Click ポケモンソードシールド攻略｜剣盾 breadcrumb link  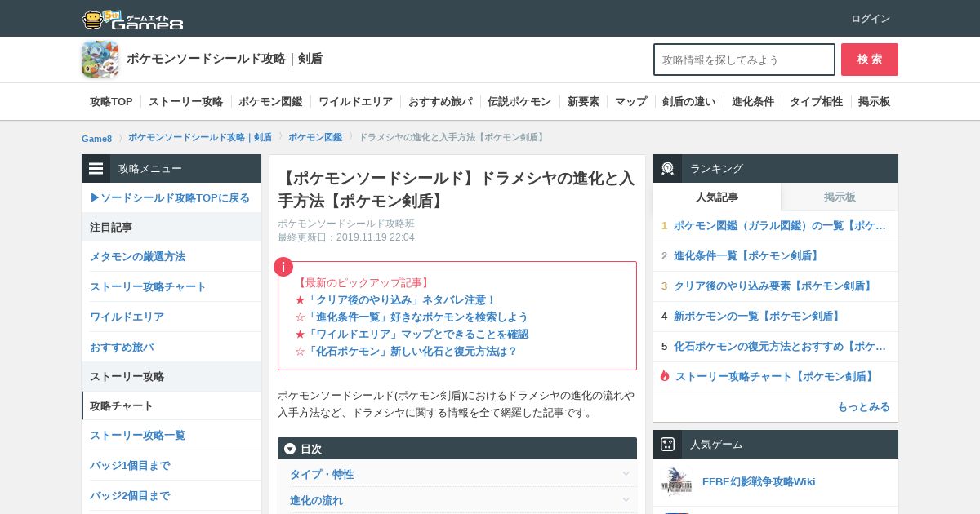coord(200,138)
